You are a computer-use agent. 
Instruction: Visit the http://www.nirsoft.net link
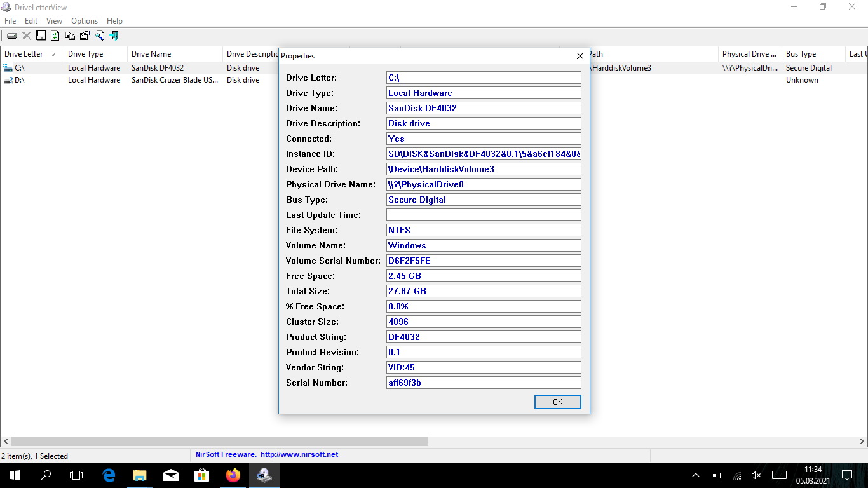coord(299,454)
